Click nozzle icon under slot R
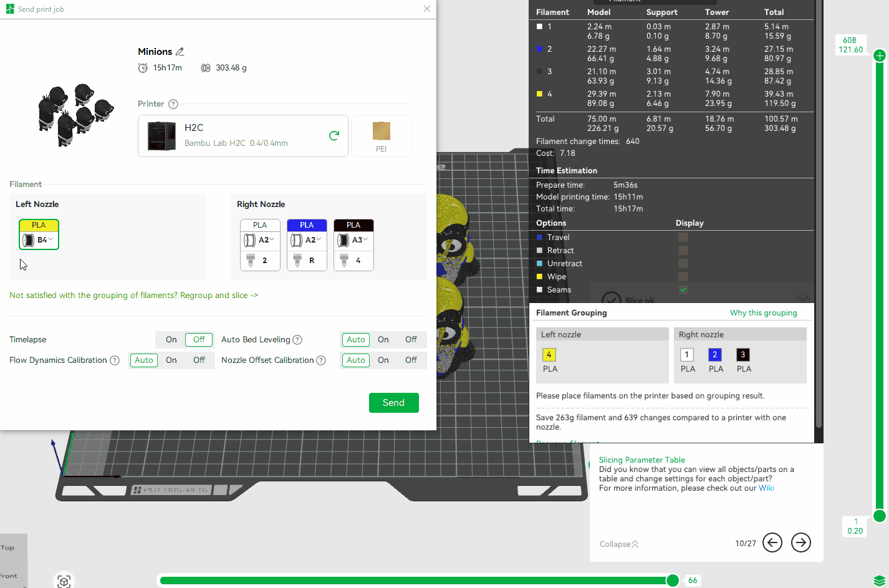 (297, 260)
